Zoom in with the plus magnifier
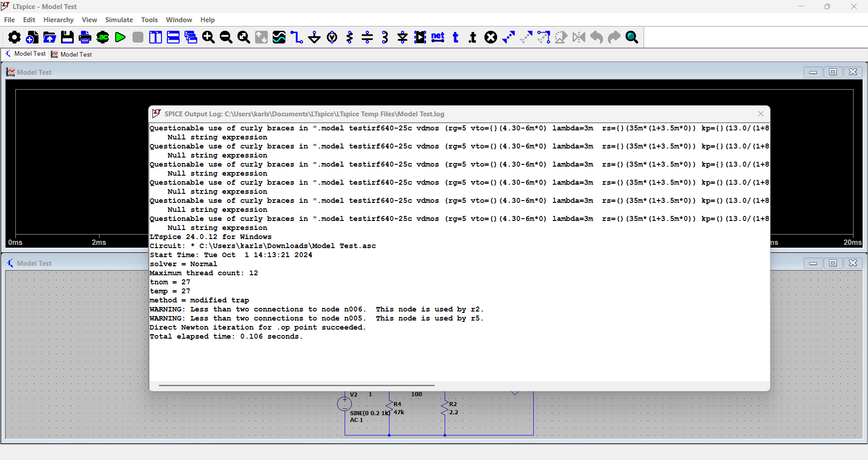 [x=209, y=37]
